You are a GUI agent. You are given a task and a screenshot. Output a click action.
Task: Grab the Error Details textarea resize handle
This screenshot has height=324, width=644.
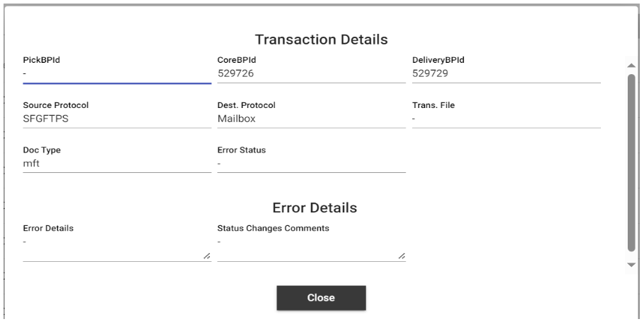207,256
